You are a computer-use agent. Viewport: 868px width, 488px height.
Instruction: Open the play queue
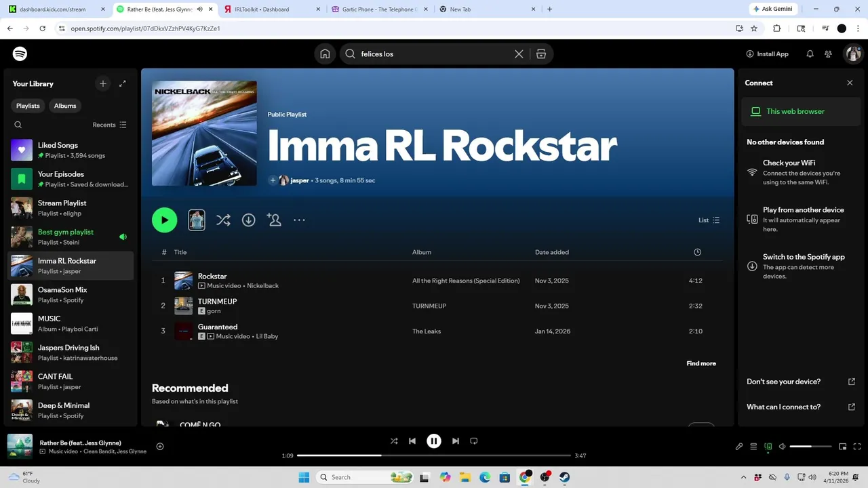coord(753,447)
